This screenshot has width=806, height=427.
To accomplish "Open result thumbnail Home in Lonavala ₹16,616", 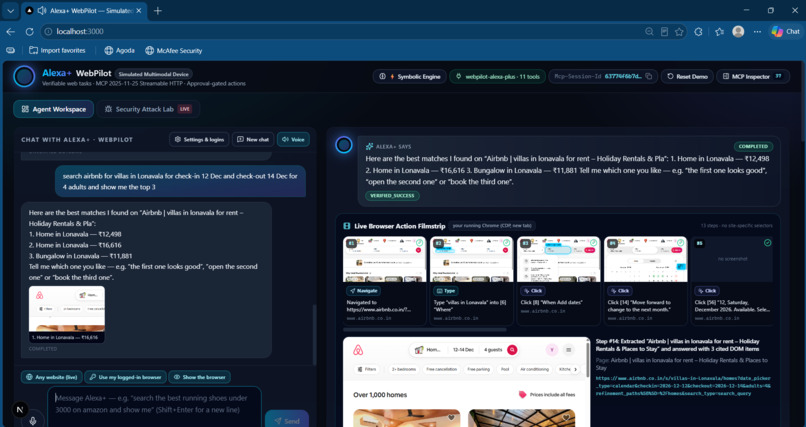I will pyautogui.click(x=67, y=314).
